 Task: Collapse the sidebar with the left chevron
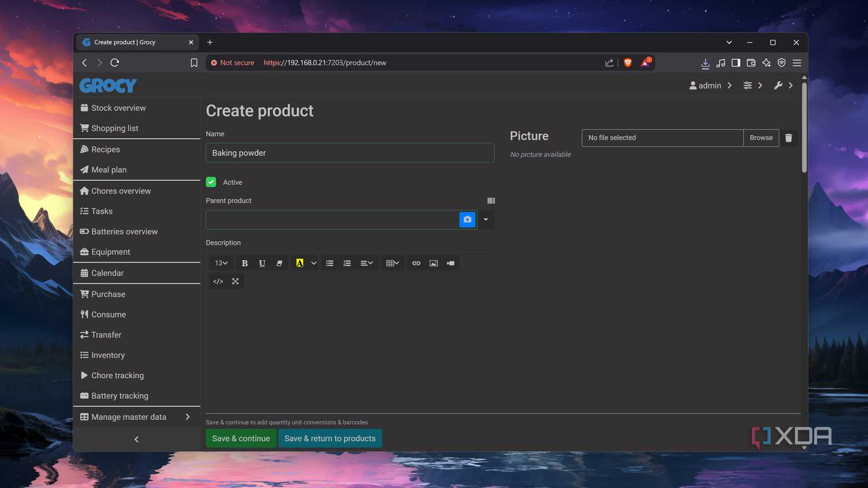(x=137, y=439)
